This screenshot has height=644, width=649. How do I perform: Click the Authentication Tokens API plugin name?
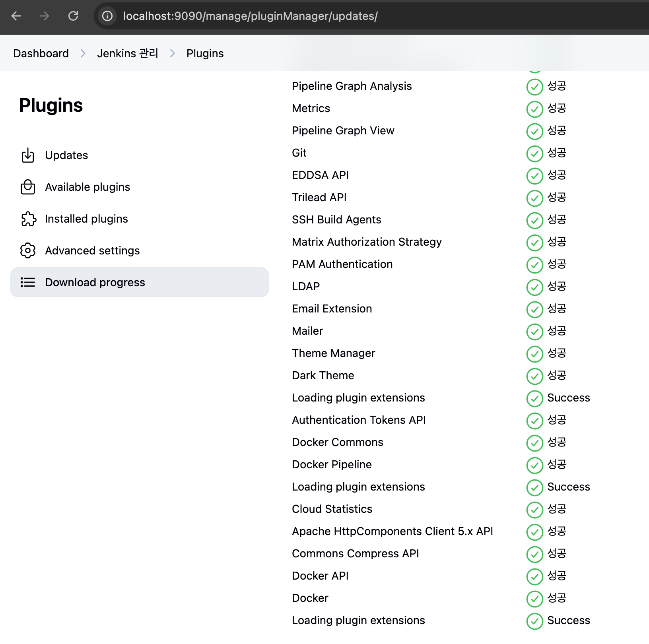[x=359, y=420]
